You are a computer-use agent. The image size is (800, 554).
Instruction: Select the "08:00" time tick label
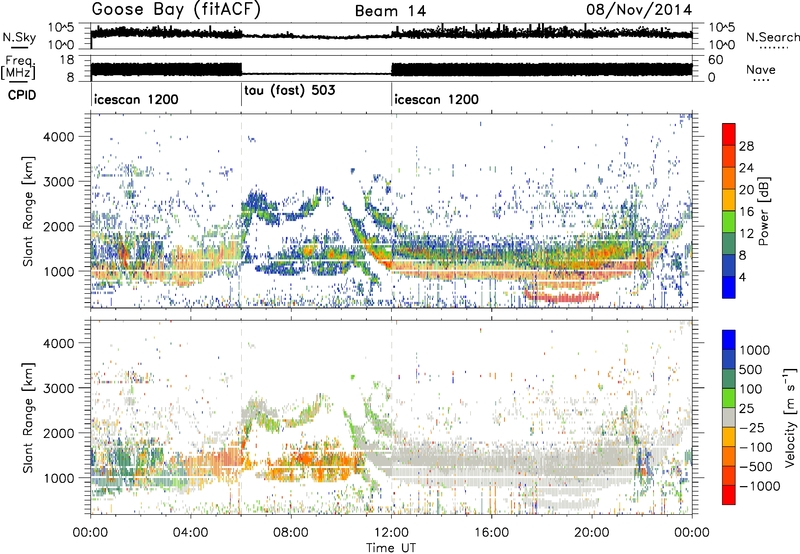[x=291, y=533]
